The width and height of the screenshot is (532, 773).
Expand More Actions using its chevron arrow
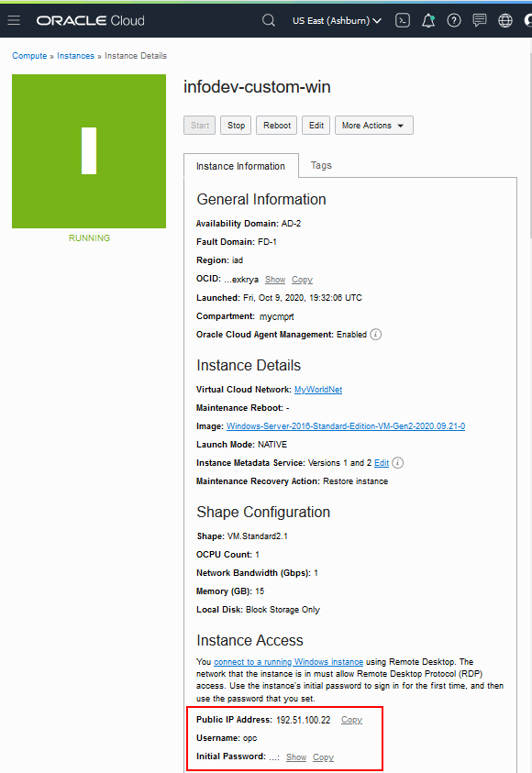coord(398,125)
